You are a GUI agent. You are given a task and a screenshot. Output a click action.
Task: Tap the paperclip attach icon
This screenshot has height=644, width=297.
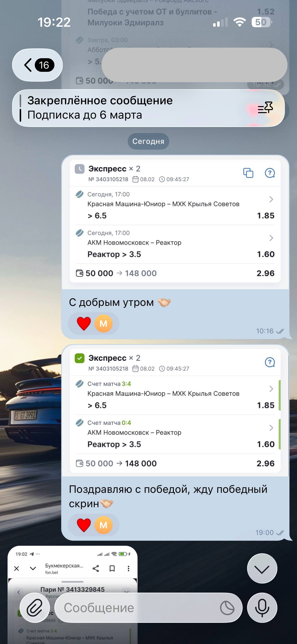[35, 608]
